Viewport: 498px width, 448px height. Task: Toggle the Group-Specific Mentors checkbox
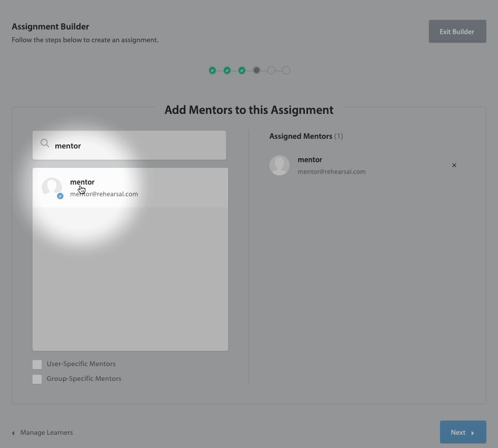[x=37, y=379]
